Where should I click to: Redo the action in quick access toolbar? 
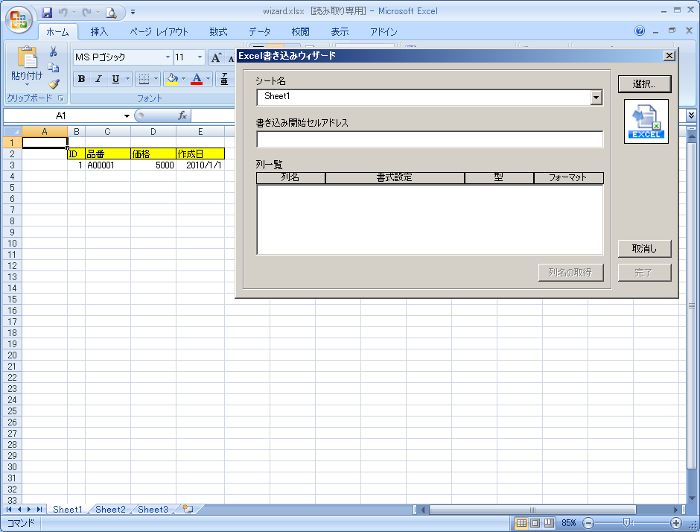click(x=87, y=12)
